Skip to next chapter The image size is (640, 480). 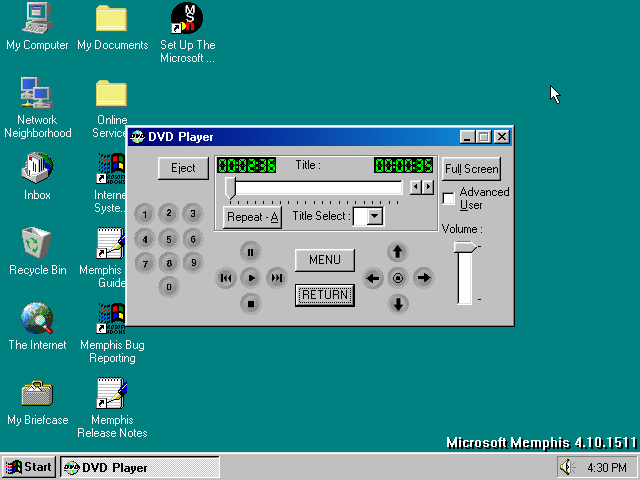click(x=277, y=278)
